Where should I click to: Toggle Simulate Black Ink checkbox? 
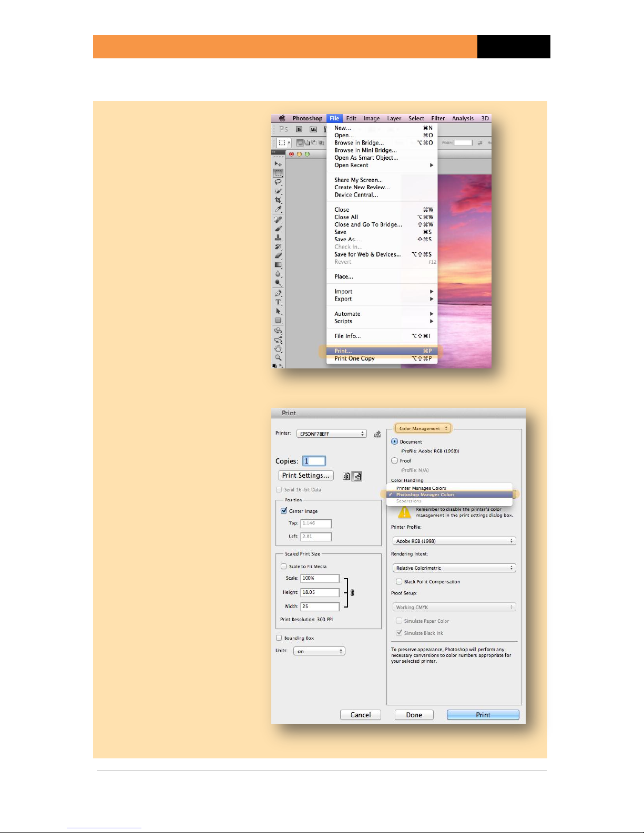399,633
